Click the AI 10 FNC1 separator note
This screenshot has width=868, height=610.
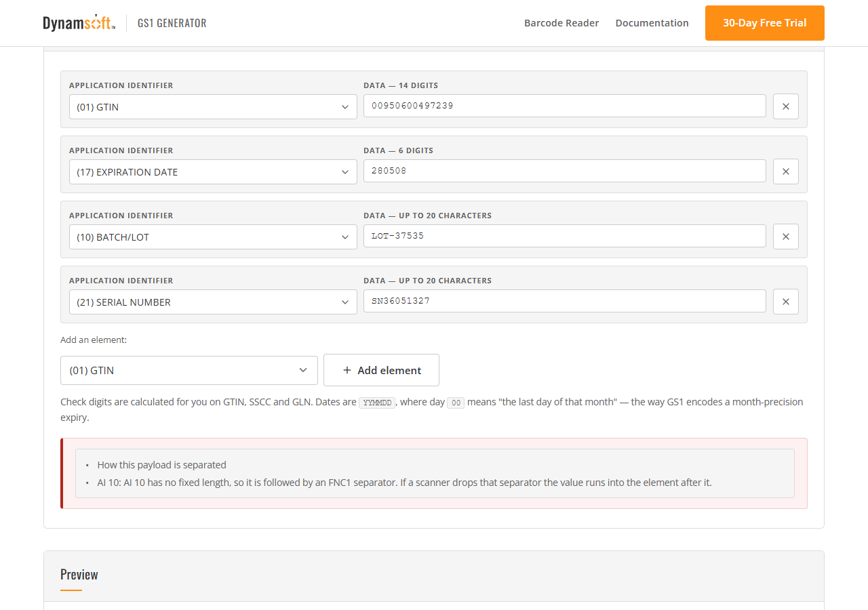(x=405, y=483)
